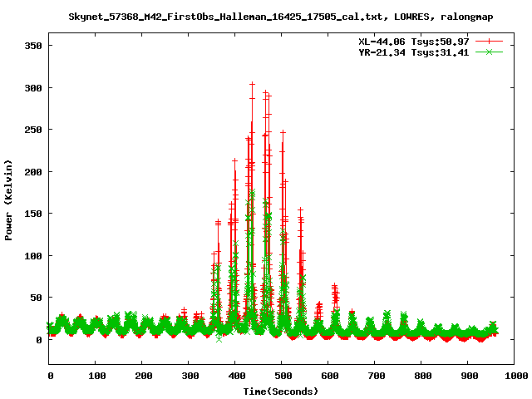Click the red legend line sample marker
532x399 pixels.
coord(489,42)
